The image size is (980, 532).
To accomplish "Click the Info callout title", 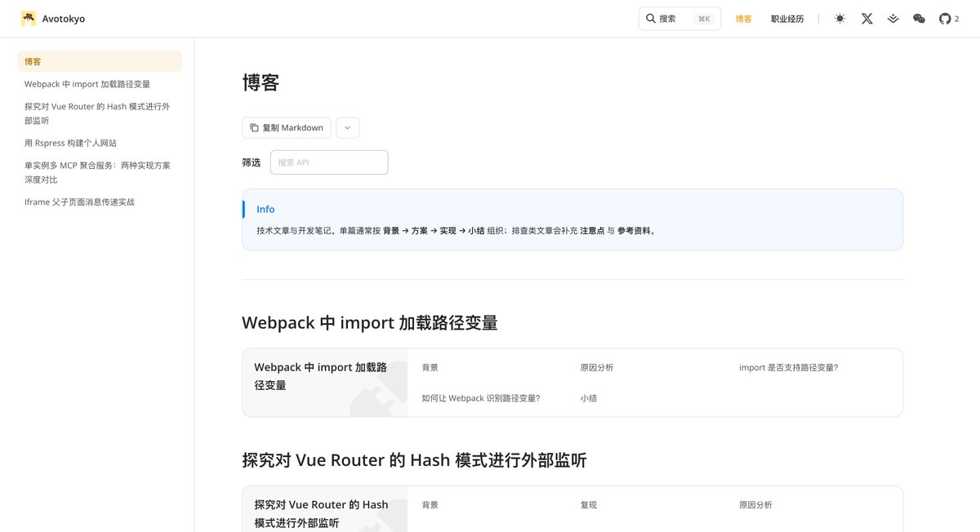I will click(265, 209).
